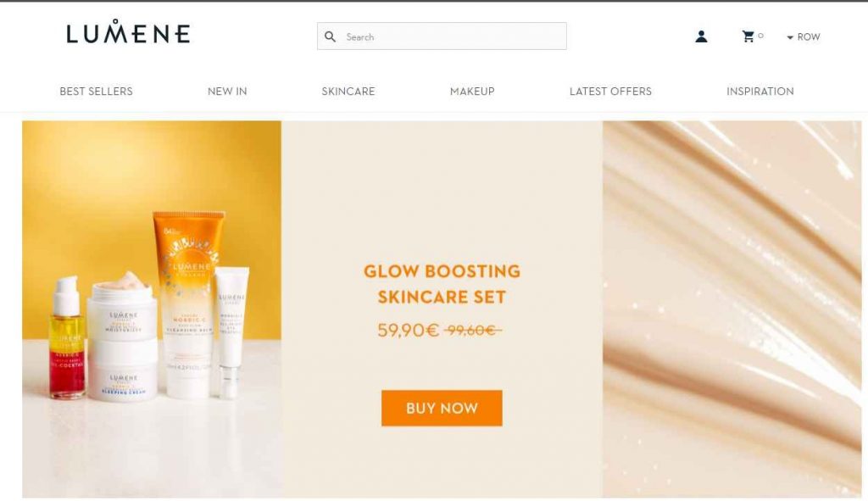
Task: Open the user account icon
Action: click(701, 36)
